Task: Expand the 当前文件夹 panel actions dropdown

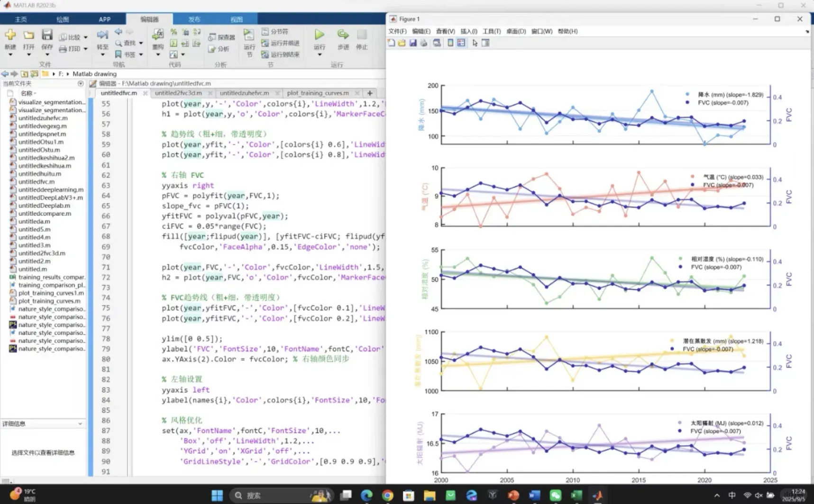Action: point(80,83)
